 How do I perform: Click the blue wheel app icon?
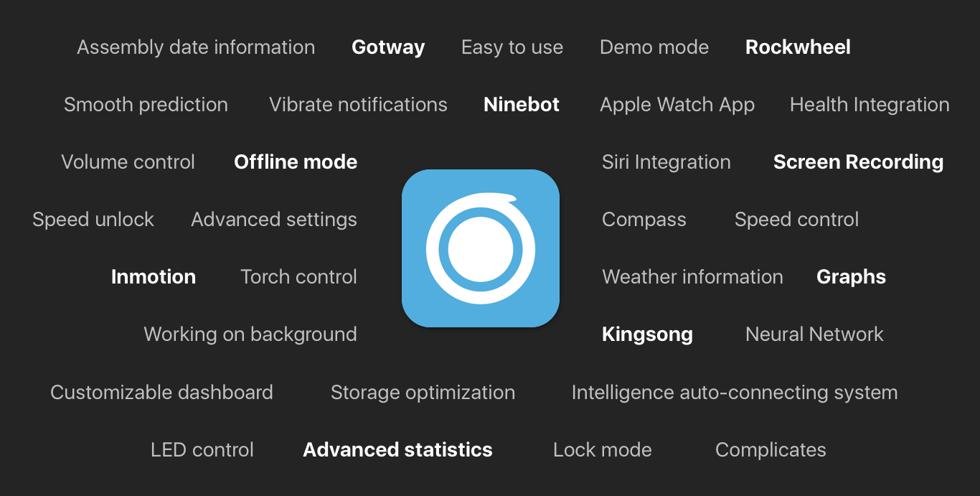point(480,248)
